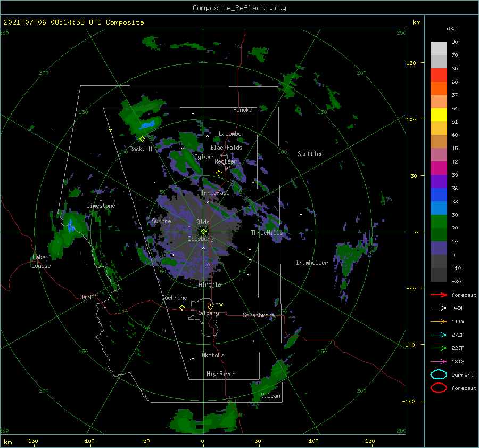Click the radar-center diamond between Olds and Didsbury
The width and height of the screenshot is (479, 448).
point(203,232)
